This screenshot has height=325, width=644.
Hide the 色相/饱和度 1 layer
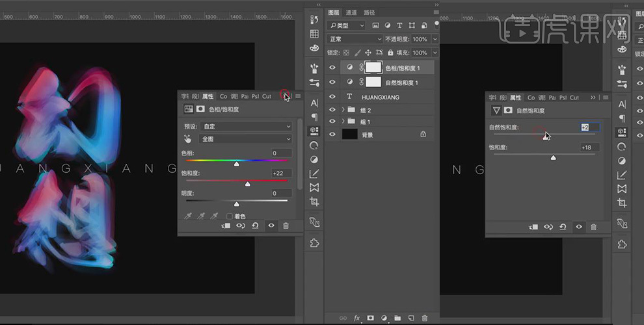click(332, 68)
